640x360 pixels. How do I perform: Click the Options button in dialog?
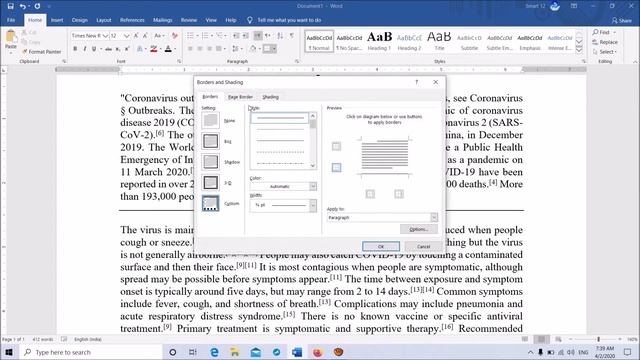(x=419, y=229)
